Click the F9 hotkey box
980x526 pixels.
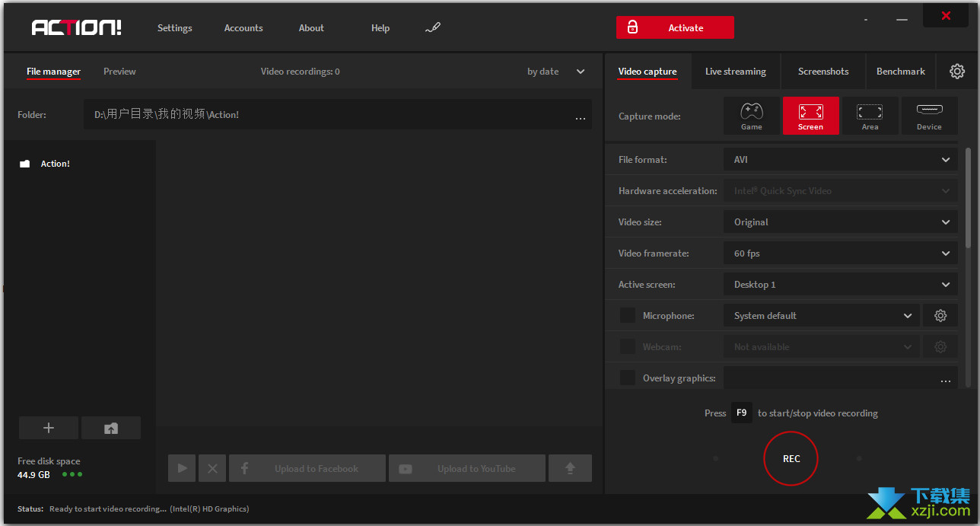click(x=741, y=413)
